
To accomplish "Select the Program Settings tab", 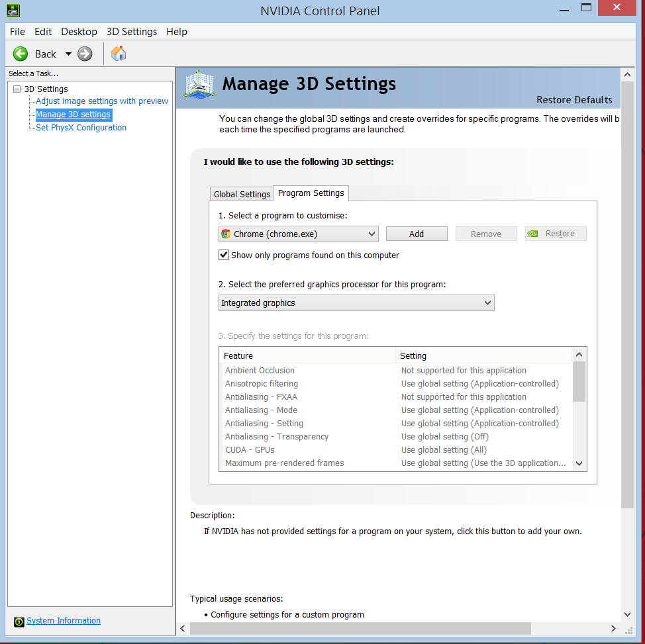I will pos(311,193).
